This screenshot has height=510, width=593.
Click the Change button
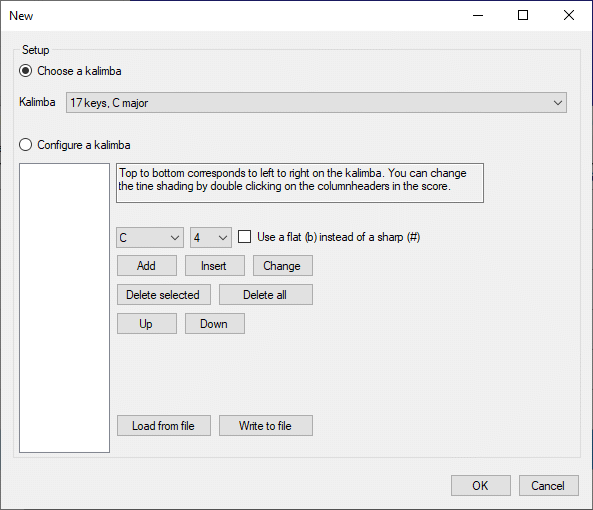click(283, 265)
